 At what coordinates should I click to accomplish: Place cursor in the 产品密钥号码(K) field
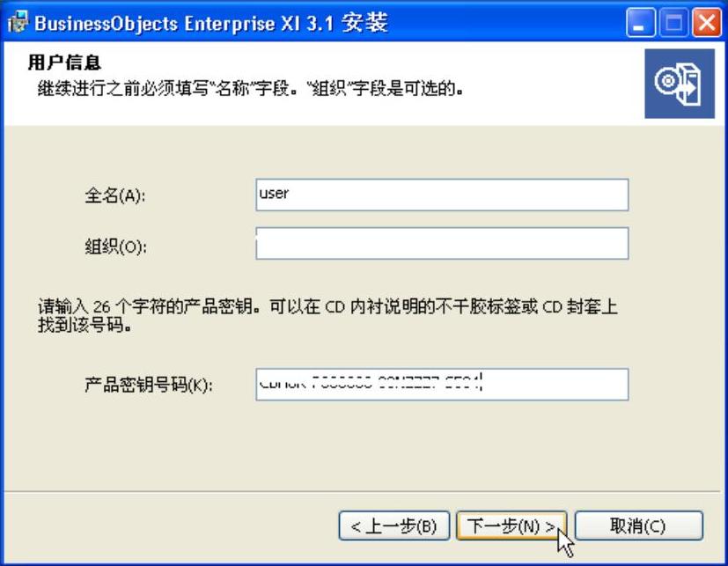(x=442, y=385)
